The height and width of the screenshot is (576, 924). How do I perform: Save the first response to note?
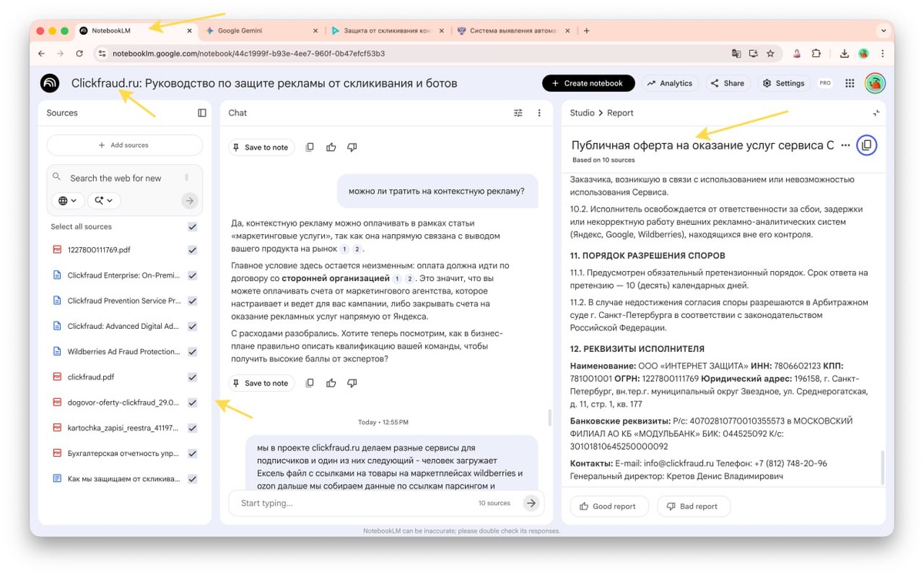coord(262,147)
